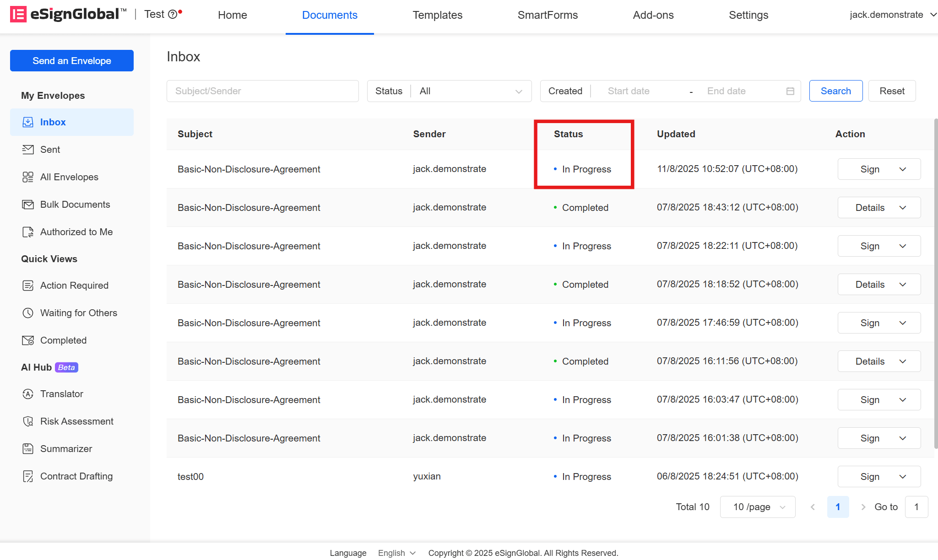The image size is (938, 560).
Task: Switch to the Templates tab
Action: 437,15
